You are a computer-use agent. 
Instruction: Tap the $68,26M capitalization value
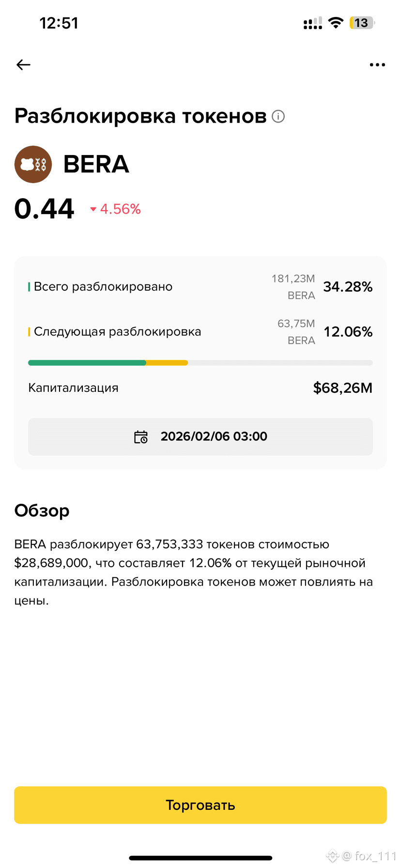point(343,388)
